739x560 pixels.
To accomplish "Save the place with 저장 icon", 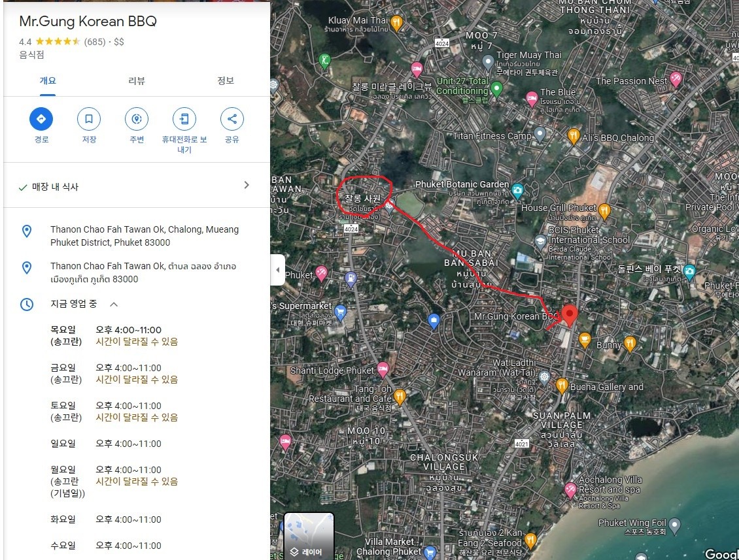I will (x=88, y=119).
